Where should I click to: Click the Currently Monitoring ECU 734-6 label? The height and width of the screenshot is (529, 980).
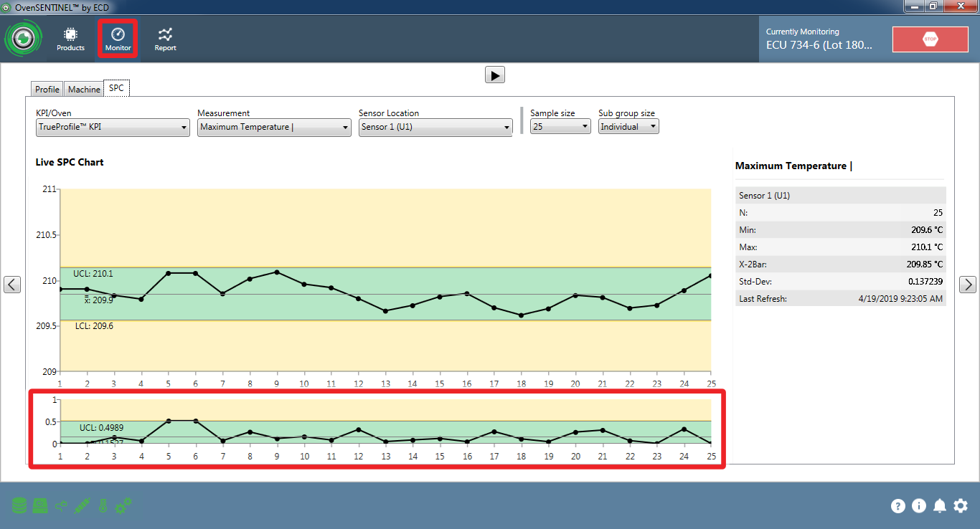point(819,39)
